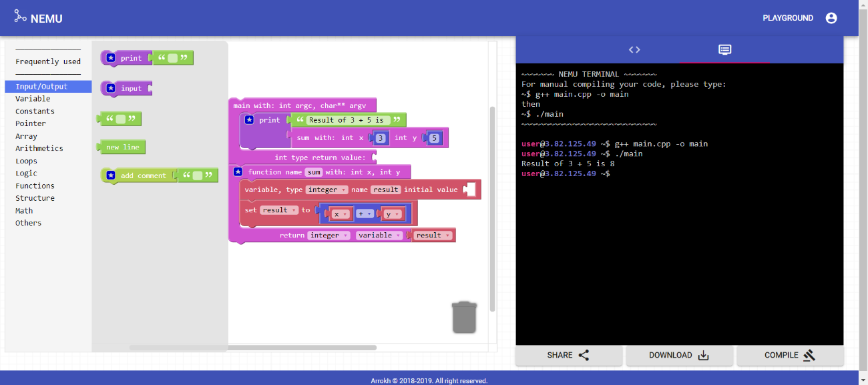The width and height of the screenshot is (868, 385).
Task: Open the Frequently used category
Action: (x=48, y=61)
